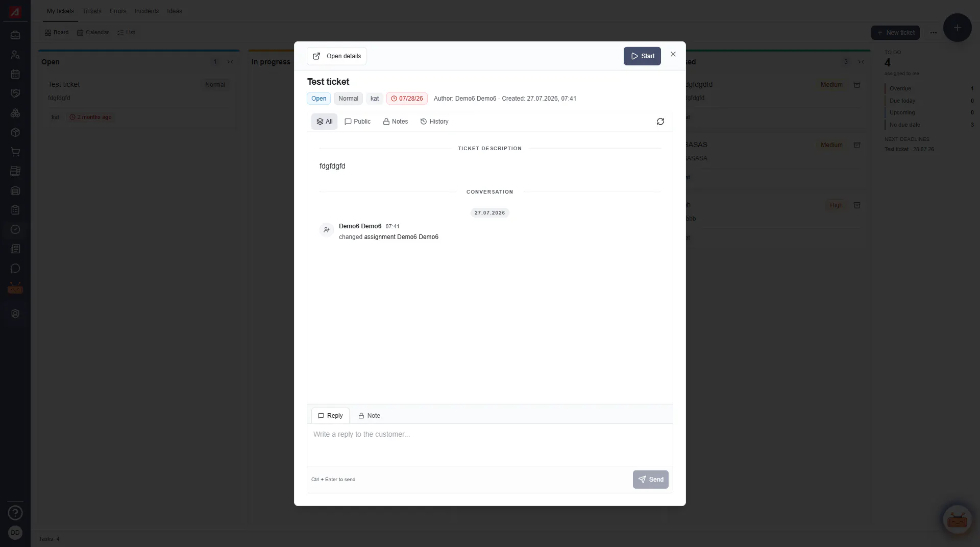Click the help question mark icon
Screen dimensions: 980x547
(15, 513)
